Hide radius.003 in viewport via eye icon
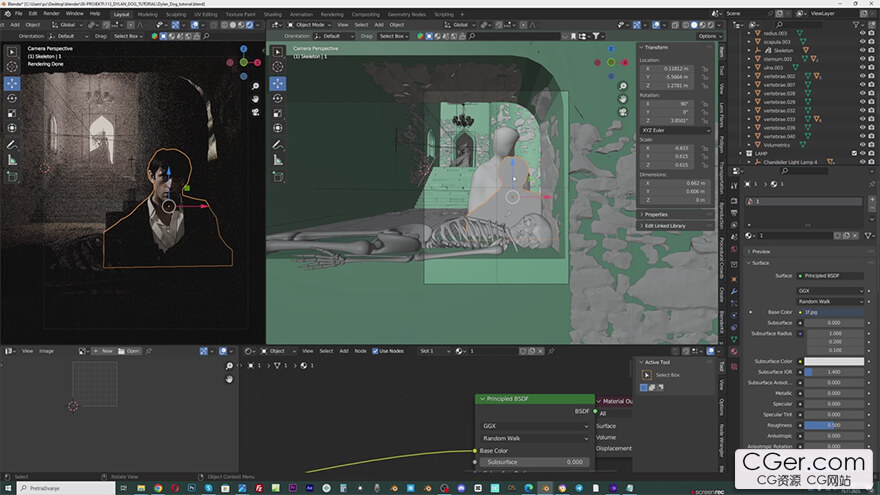 tap(862, 33)
